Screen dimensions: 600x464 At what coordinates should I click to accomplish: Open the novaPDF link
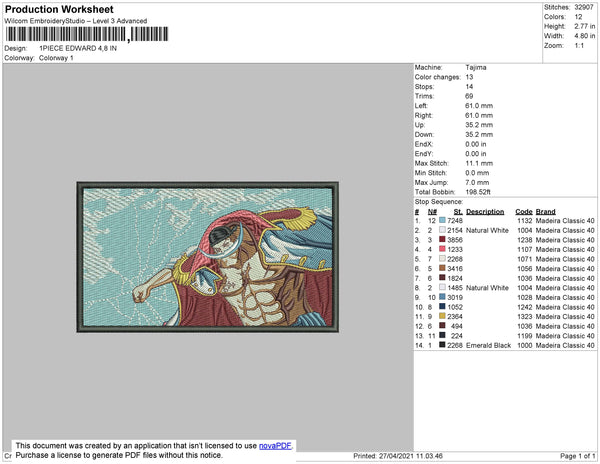pos(275,446)
